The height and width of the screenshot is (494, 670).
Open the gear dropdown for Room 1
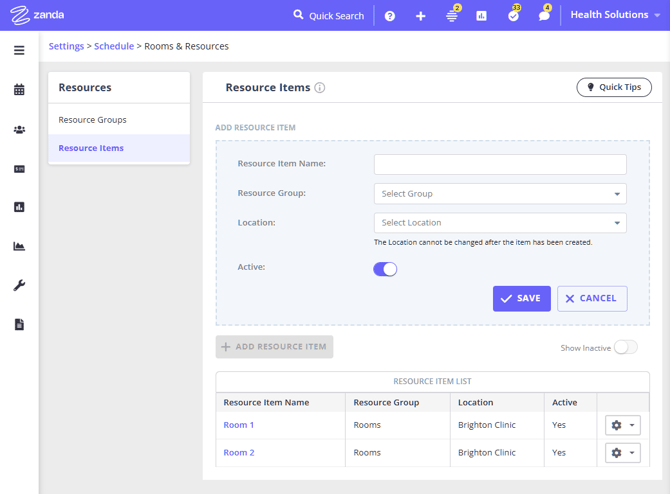622,425
